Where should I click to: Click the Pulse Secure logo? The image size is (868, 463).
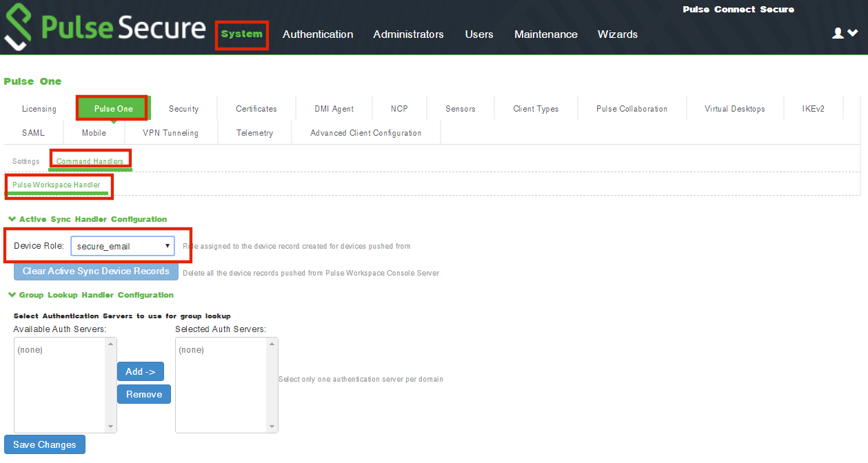click(105, 28)
